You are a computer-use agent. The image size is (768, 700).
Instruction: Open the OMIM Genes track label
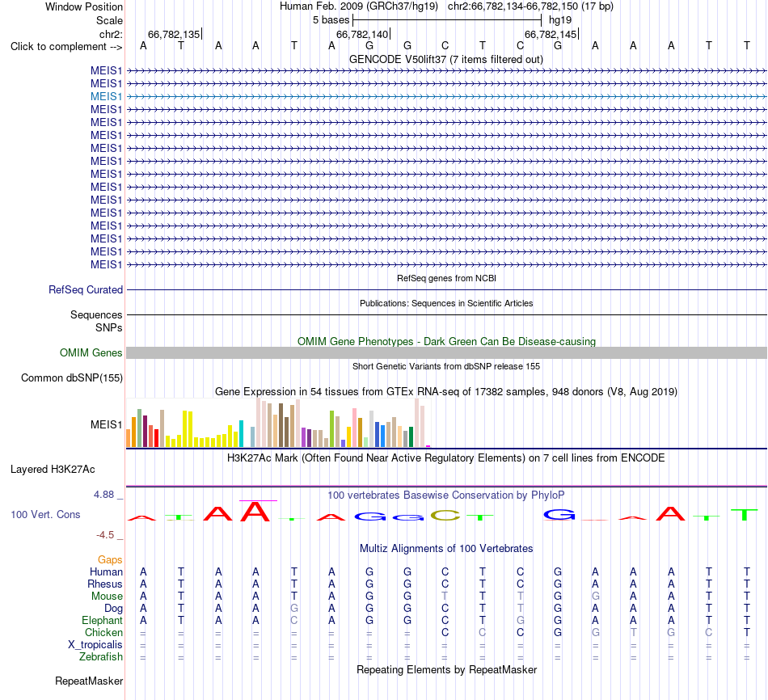91,352
